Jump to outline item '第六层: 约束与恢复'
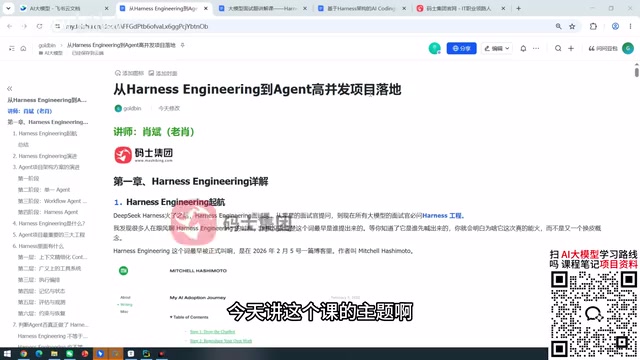This screenshot has width=640, height=360. [x=42, y=313]
